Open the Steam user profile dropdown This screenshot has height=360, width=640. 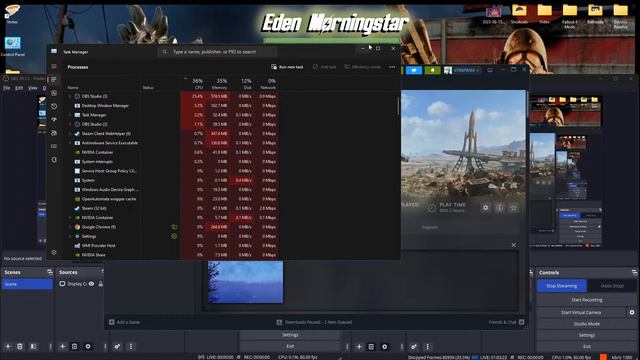(462, 70)
